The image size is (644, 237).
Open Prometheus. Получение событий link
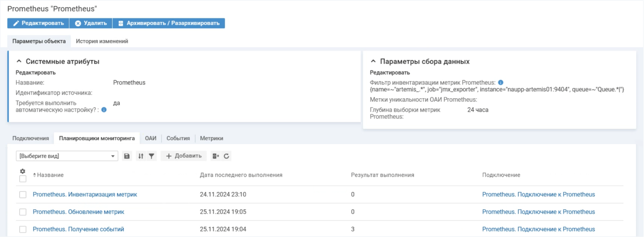coord(79,229)
